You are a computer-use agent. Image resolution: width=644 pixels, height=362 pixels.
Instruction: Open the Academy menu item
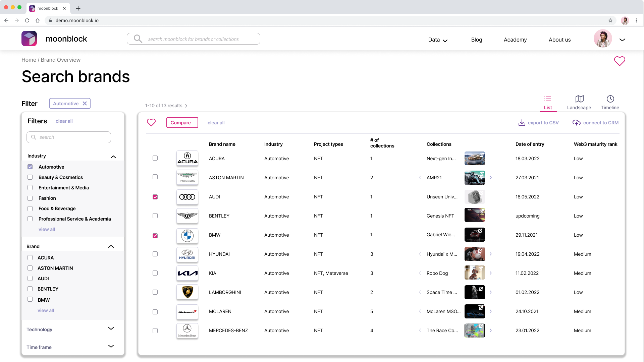tap(515, 40)
